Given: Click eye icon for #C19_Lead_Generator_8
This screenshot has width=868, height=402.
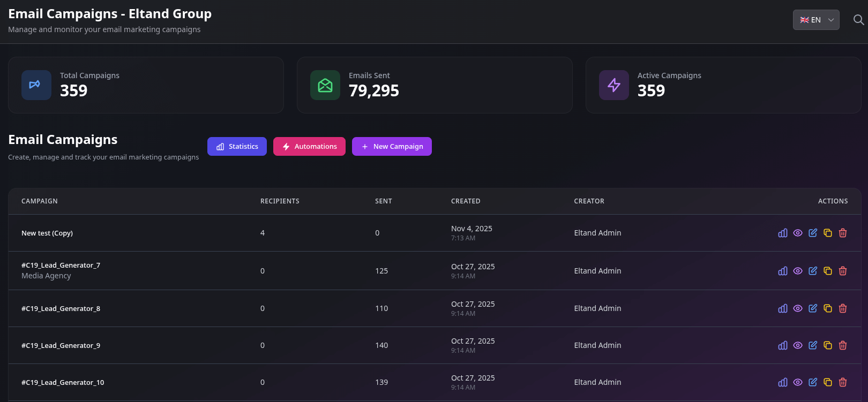Looking at the screenshot, I should click(x=798, y=308).
